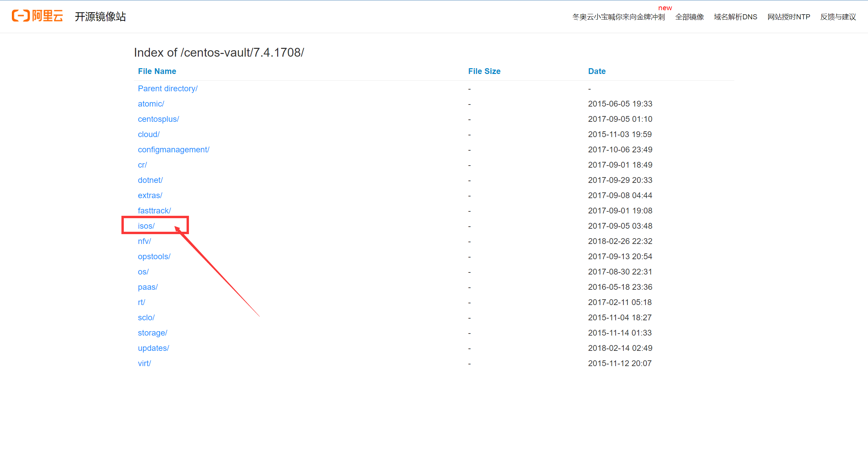Open the 网站授时NTP menu item
This screenshot has width=868, height=455.
click(x=789, y=17)
